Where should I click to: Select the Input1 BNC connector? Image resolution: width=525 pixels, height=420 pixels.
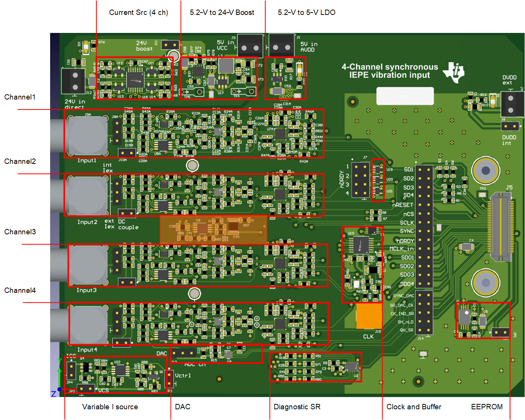[x=88, y=135]
